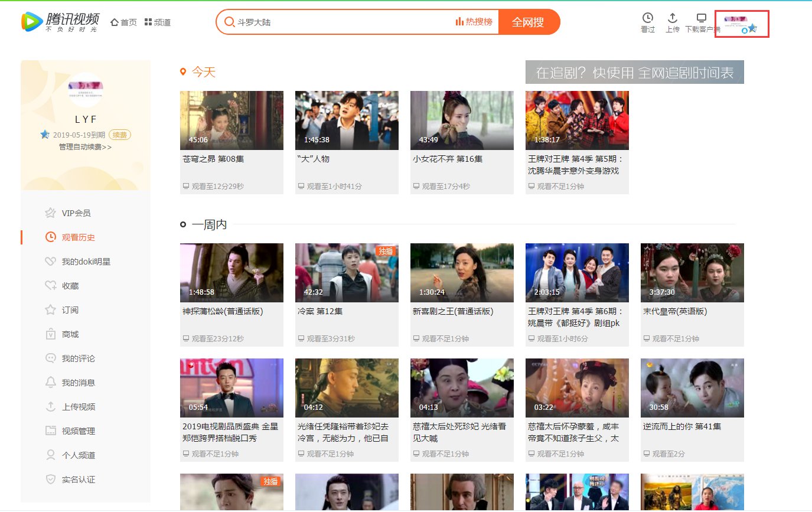Open the "大"人物 video thumbnail

click(347, 120)
